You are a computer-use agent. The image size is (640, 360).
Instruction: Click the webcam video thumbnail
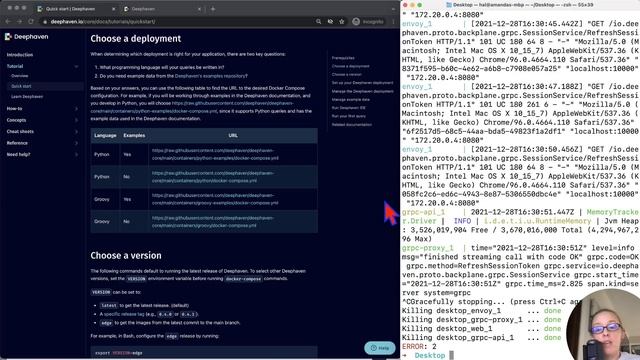tap(604, 324)
